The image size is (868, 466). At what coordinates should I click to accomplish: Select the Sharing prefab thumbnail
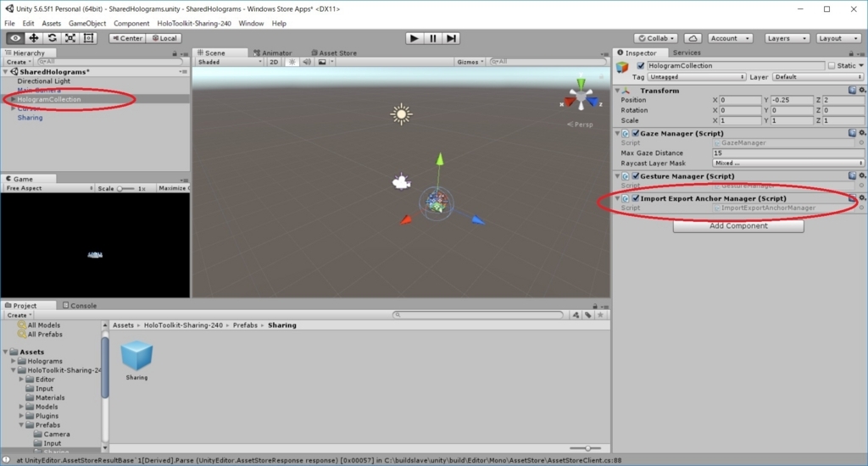pyautogui.click(x=136, y=360)
